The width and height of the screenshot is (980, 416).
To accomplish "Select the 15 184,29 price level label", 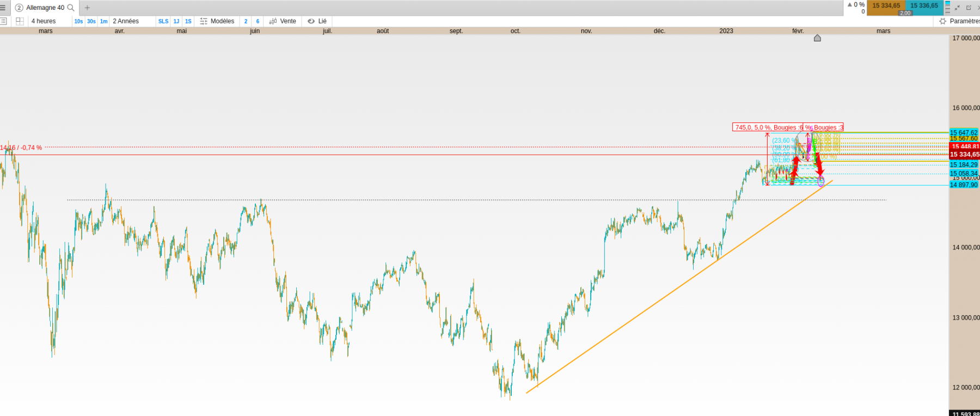I will (x=964, y=164).
